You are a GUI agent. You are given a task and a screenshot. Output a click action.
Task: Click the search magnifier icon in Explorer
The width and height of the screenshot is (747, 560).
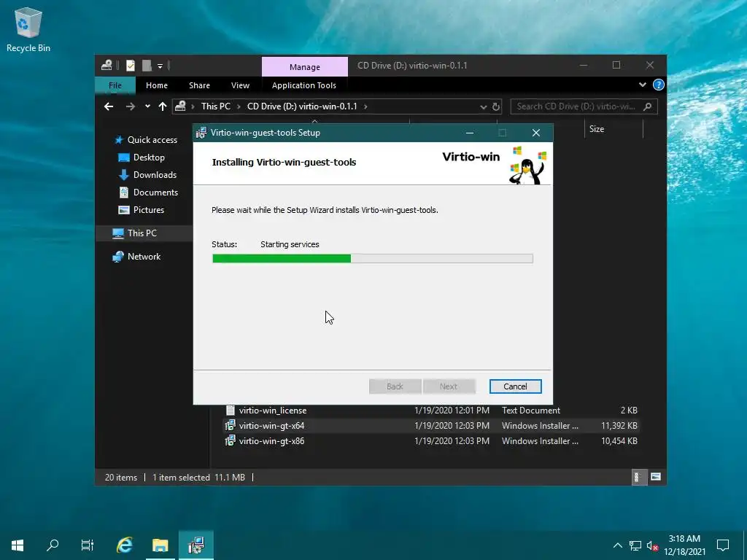coord(647,106)
